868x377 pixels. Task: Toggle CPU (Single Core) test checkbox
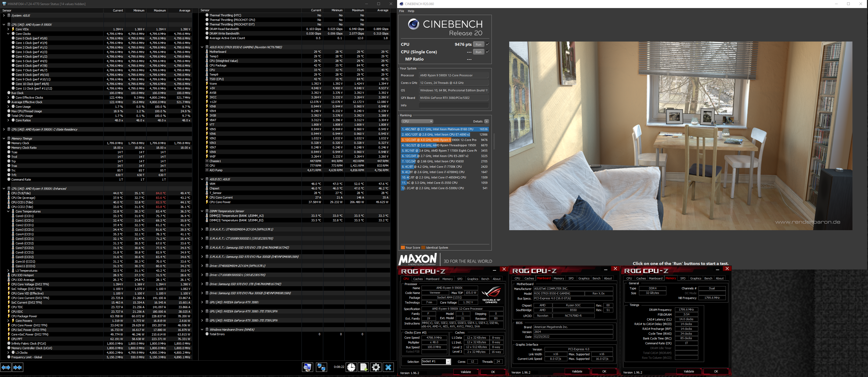pos(487,52)
